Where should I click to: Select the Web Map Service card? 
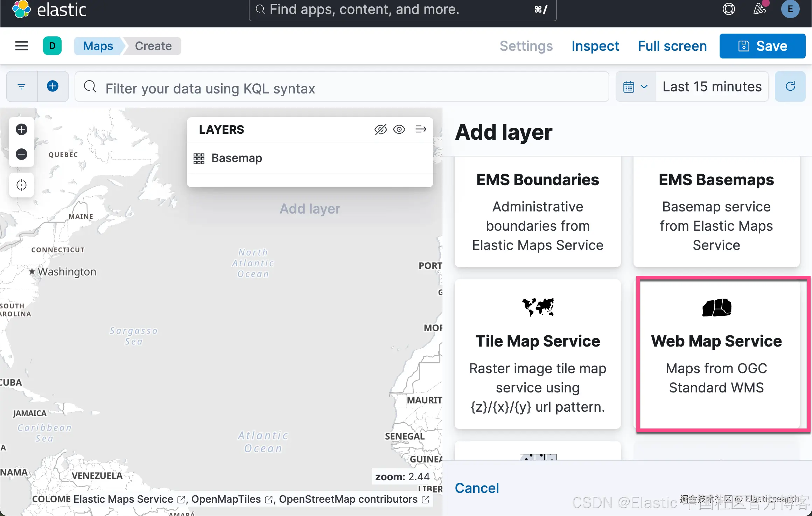pos(716,354)
